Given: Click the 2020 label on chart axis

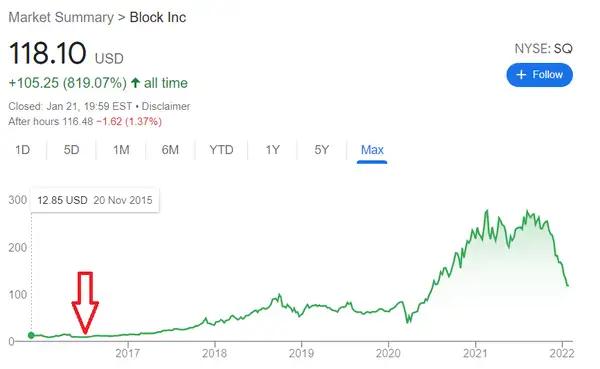Looking at the screenshot, I should 388,353.
